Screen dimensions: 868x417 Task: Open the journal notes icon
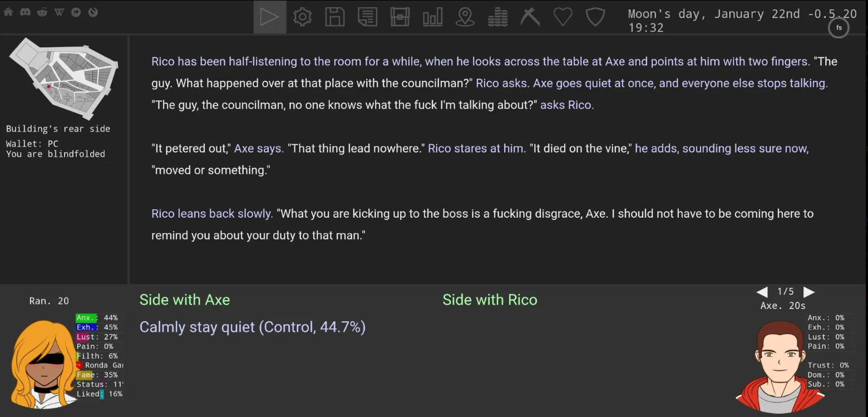click(367, 17)
